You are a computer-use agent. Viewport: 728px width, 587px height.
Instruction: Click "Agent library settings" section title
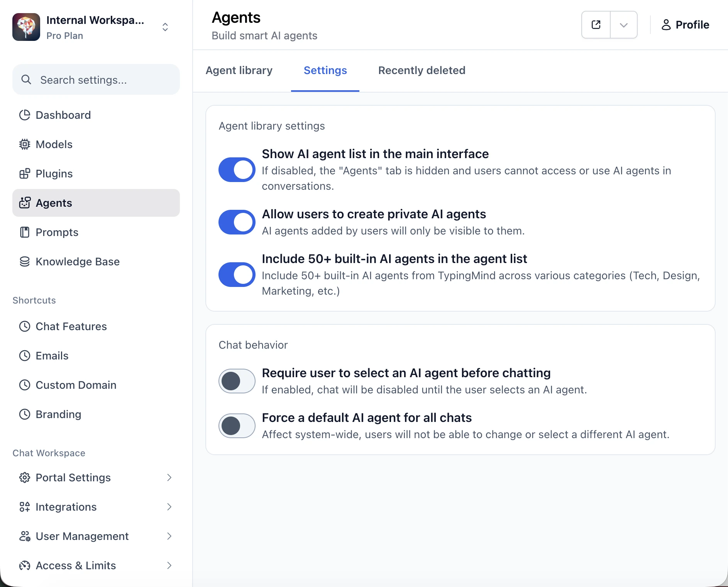click(272, 126)
